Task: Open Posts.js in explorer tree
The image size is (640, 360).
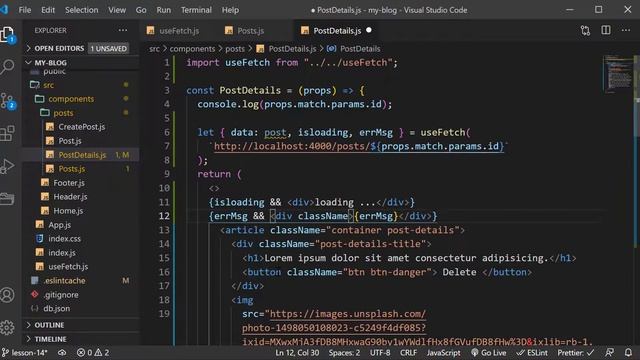Action: click(81, 169)
